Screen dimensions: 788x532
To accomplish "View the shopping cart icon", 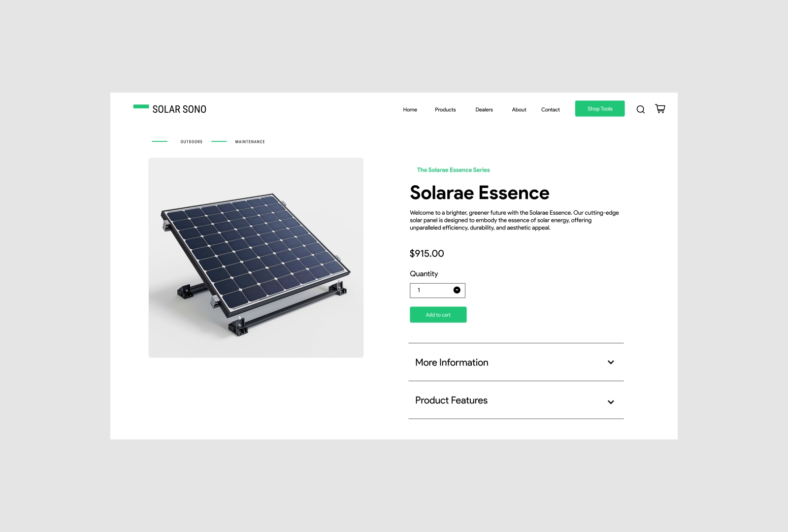I will tap(660, 108).
